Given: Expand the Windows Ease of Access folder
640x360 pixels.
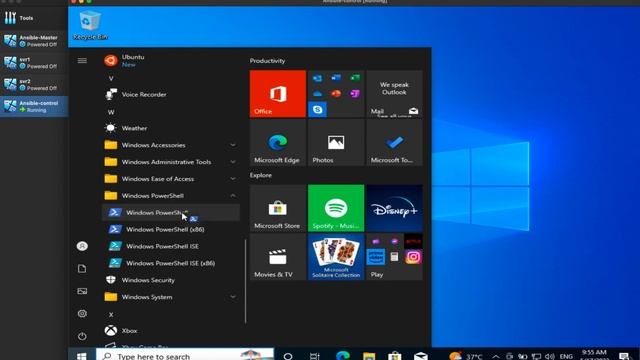Looking at the screenshot, I should [171, 179].
